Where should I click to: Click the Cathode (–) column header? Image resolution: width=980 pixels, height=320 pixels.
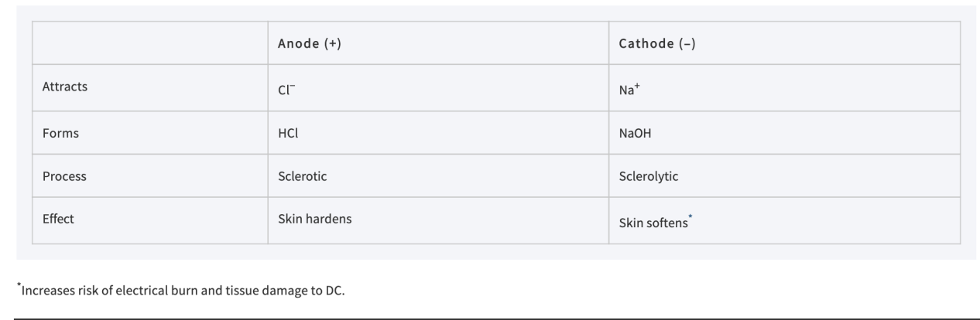pyautogui.click(x=657, y=44)
